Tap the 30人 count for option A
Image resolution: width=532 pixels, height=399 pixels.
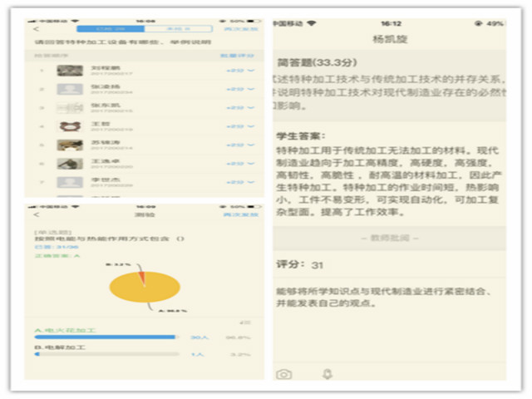[199, 337]
